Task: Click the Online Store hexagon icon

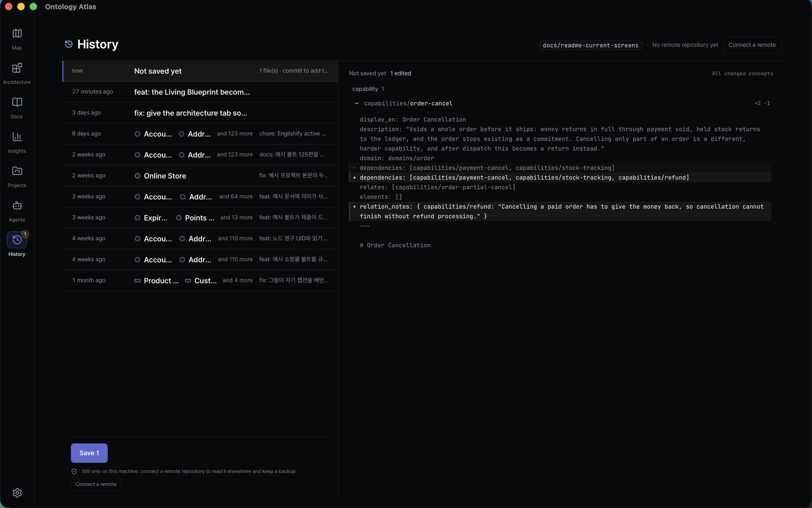Action: 137,176
